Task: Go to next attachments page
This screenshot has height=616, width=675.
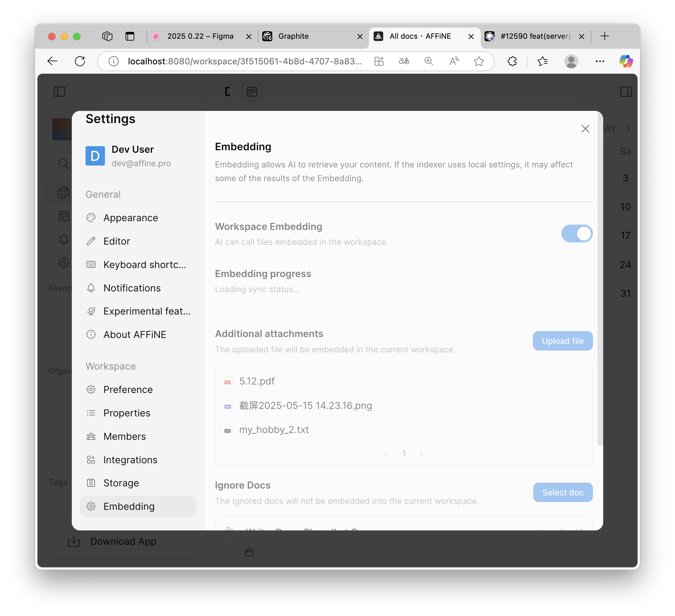Action: (421, 454)
